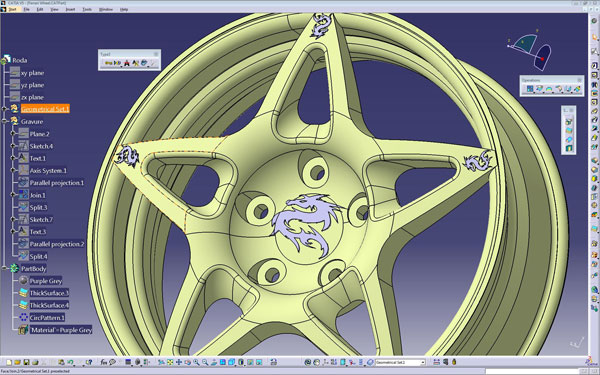Select the yz plane tree item
The width and height of the screenshot is (600, 375).
click(32, 85)
